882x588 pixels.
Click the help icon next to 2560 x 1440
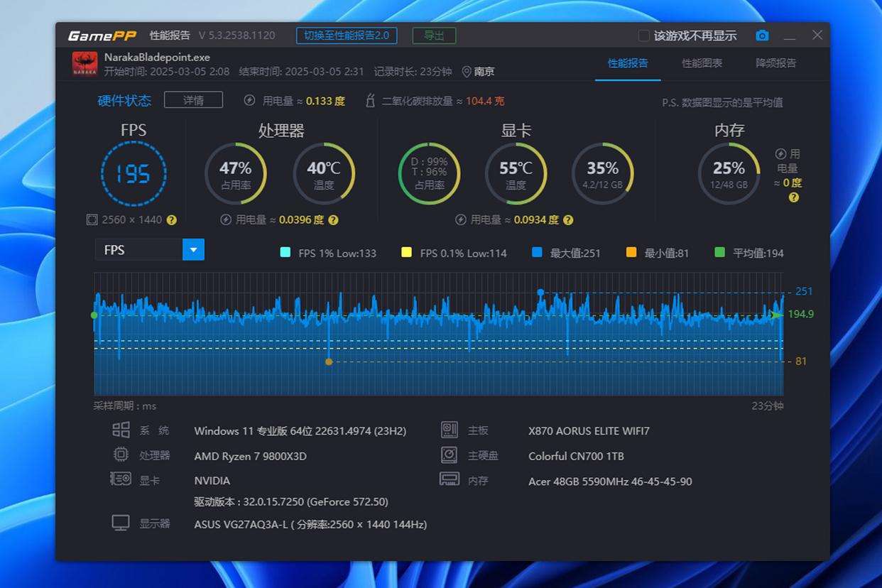171,220
